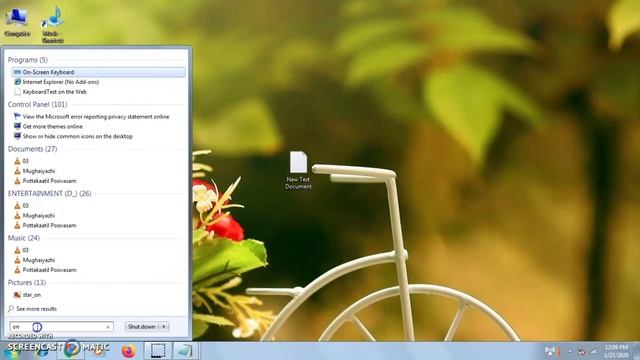The height and width of the screenshot is (360, 640).
Task: Click the Start button on the taskbar
Action: pos(11,351)
